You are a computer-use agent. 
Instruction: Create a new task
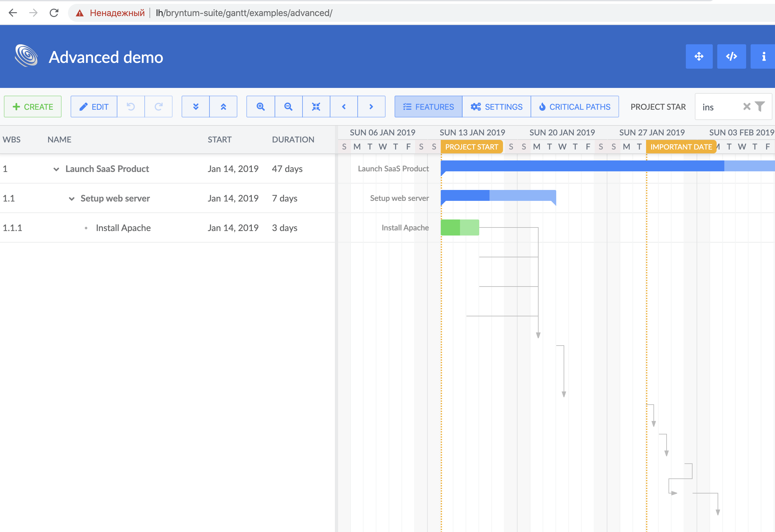click(32, 107)
